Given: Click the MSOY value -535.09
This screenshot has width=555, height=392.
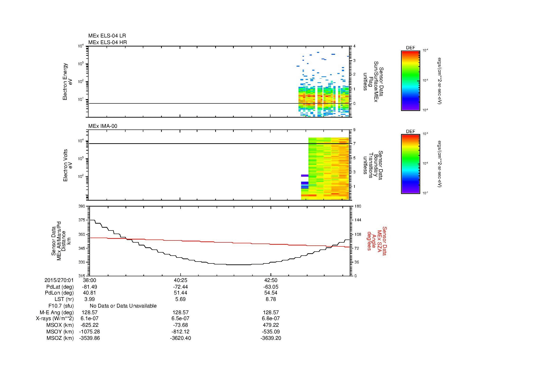Looking at the screenshot, I should pos(271,332).
